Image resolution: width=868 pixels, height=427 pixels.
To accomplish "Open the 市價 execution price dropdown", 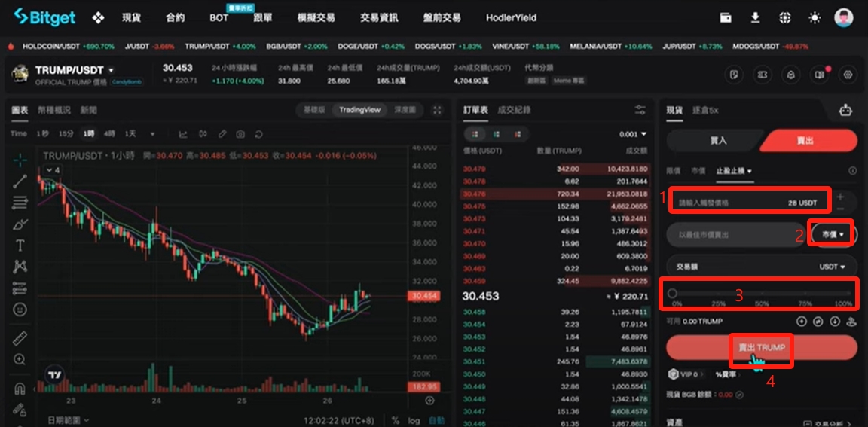I will coord(835,235).
